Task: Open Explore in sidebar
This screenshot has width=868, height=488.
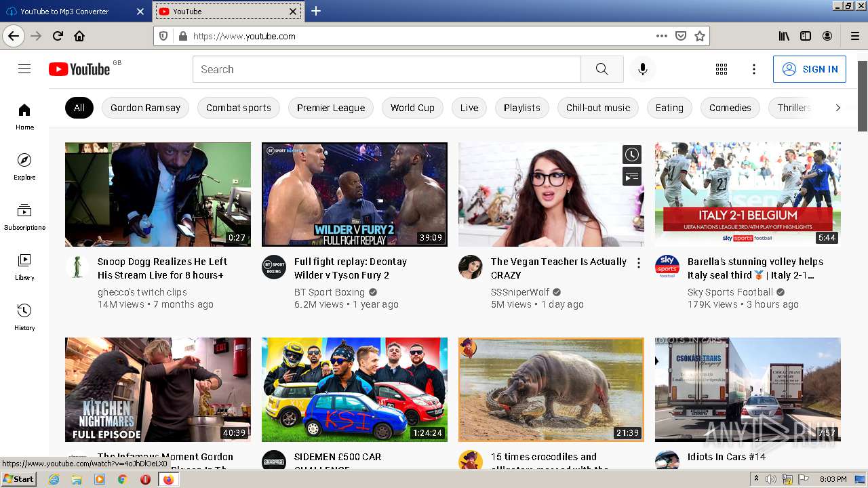Action: coord(24,167)
